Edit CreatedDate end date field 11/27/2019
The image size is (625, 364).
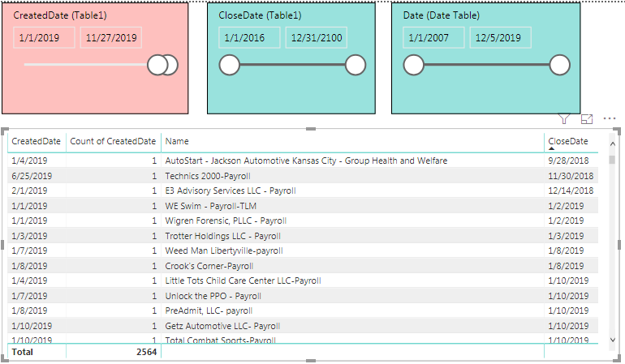pos(111,38)
